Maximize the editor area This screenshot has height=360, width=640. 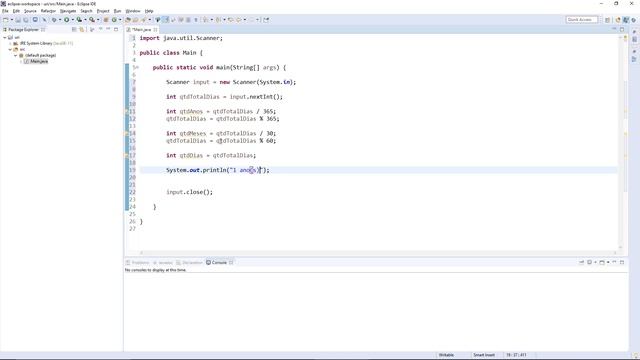(622, 29)
